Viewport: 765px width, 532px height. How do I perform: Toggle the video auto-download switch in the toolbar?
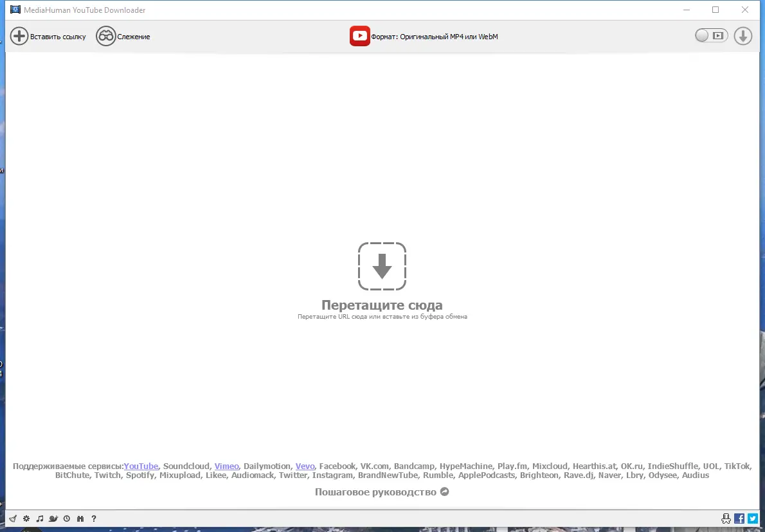point(712,35)
